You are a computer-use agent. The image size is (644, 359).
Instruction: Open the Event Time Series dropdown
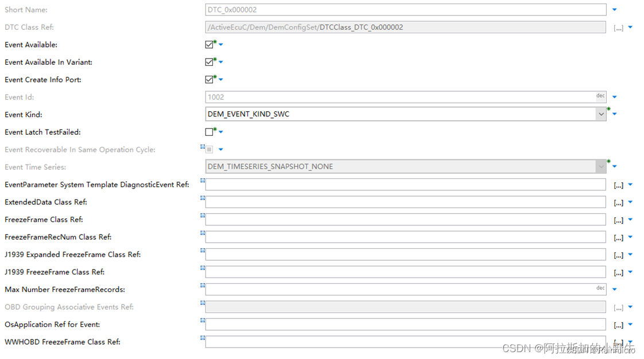pyautogui.click(x=602, y=166)
